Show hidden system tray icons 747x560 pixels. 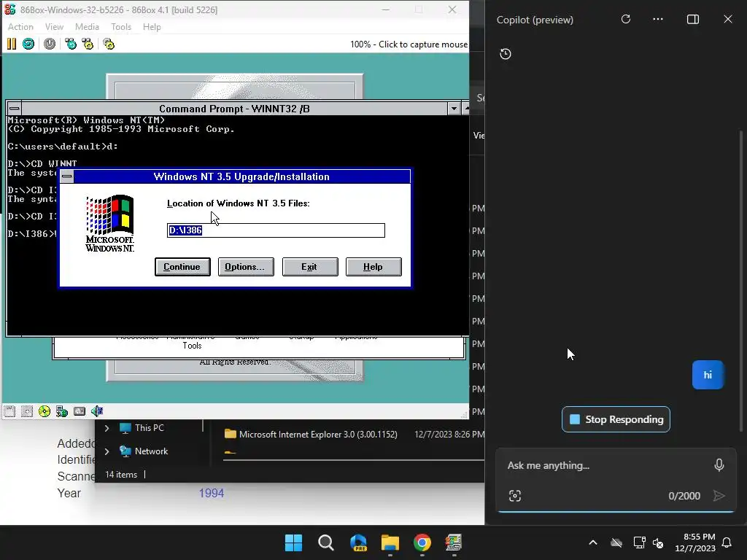[x=593, y=542]
